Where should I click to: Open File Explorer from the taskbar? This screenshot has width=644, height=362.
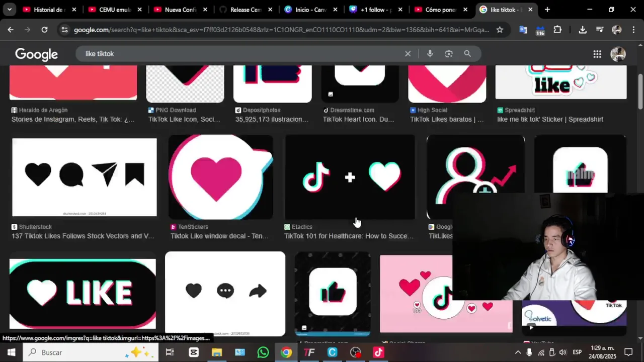217,352
